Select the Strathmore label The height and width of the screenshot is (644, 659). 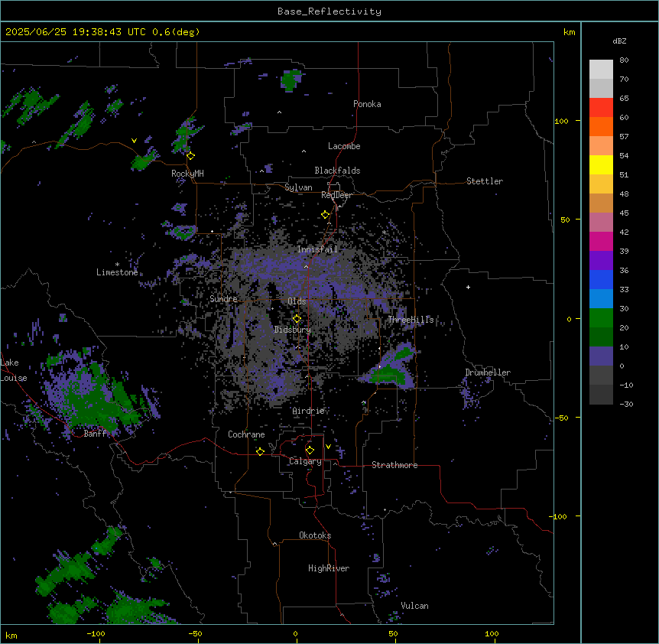point(394,465)
